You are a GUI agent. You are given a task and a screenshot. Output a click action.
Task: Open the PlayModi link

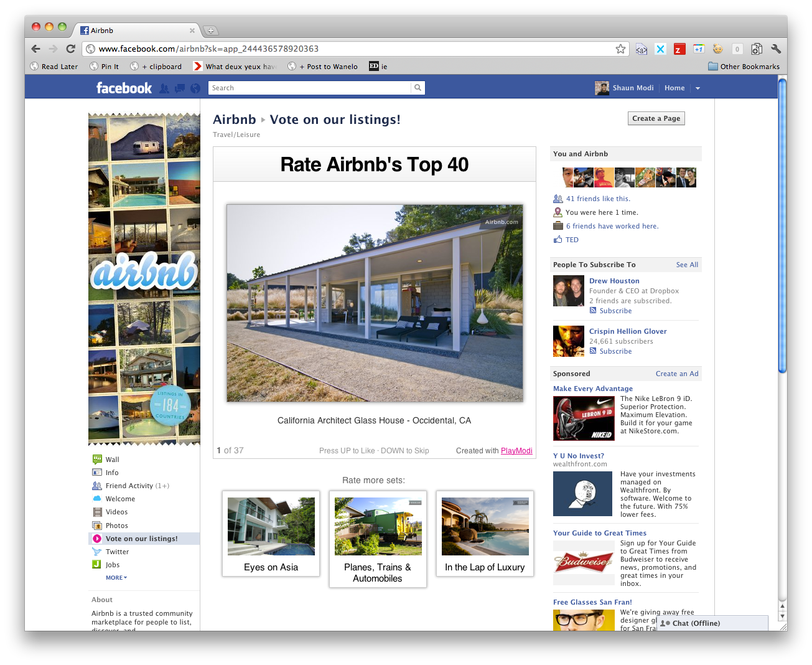[x=516, y=451]
